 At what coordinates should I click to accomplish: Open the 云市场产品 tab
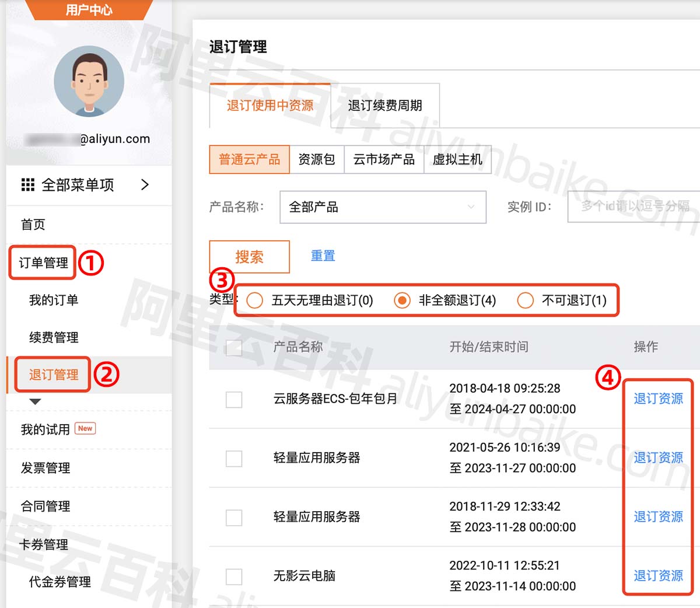click(384, 160)
